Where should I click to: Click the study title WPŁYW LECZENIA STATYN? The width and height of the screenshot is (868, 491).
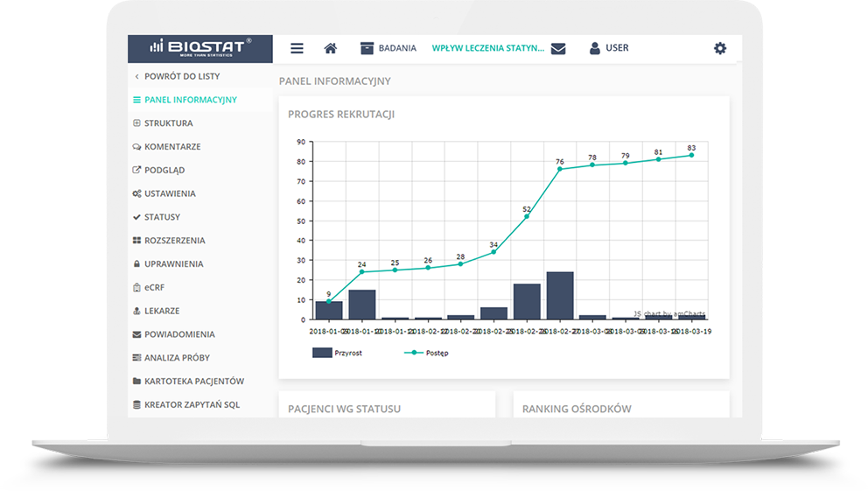[487, 48]
